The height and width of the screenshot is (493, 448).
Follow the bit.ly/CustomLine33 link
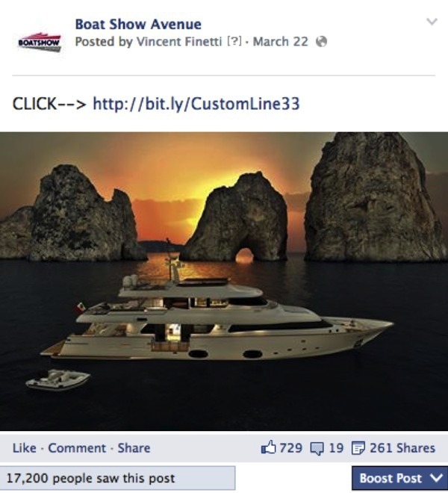[196, 104]
